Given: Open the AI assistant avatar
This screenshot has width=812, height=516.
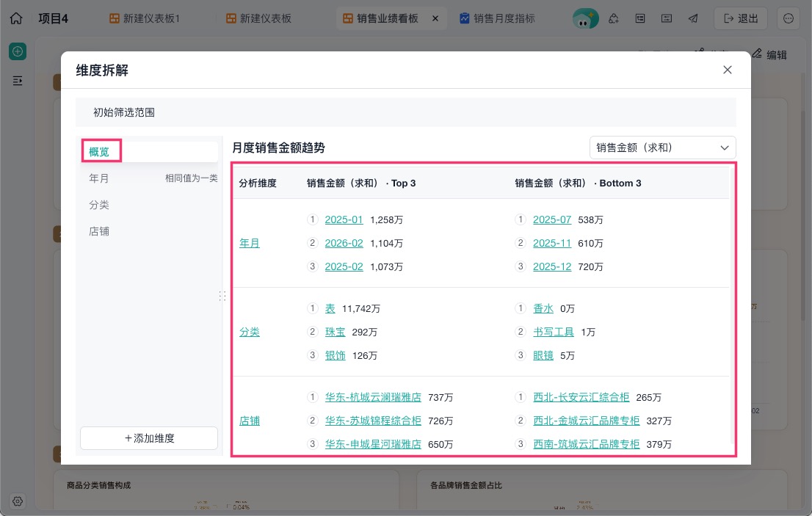Looking at the screenshot, I should point(585,18).
